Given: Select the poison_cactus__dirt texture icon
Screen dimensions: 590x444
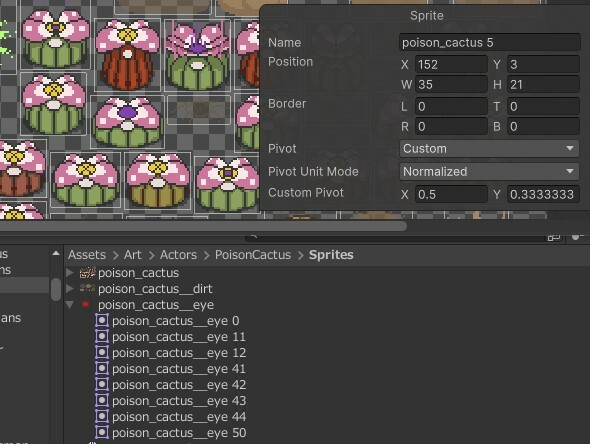Looking at the screenshot, I should click(87, 288).
